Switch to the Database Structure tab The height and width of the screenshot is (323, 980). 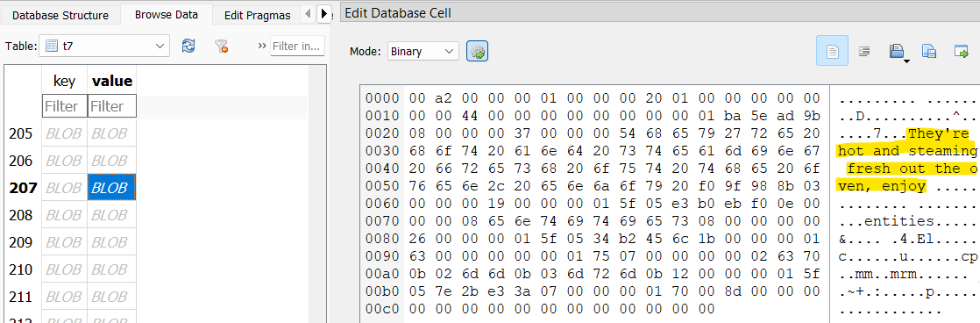pyautogui.click(x=60, y=16)
